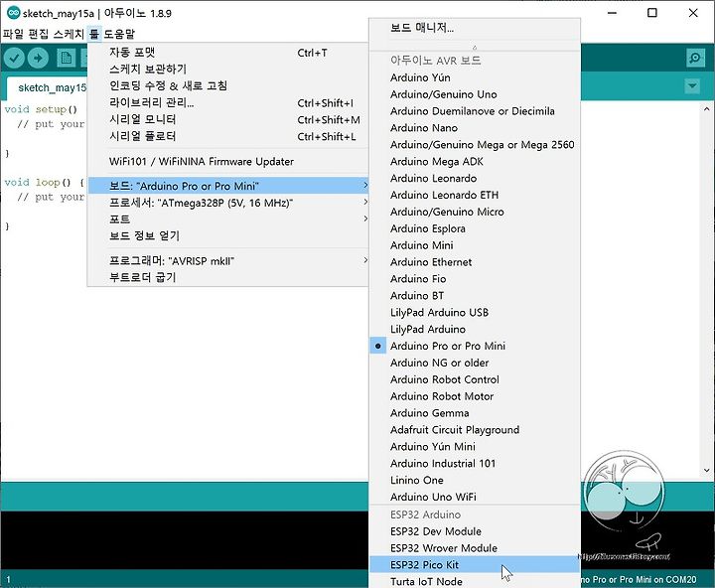Open 시리얼 플로터 entry
Image resolution: width=715 pixels, height=588 pixels.
[x=227, y=136]
